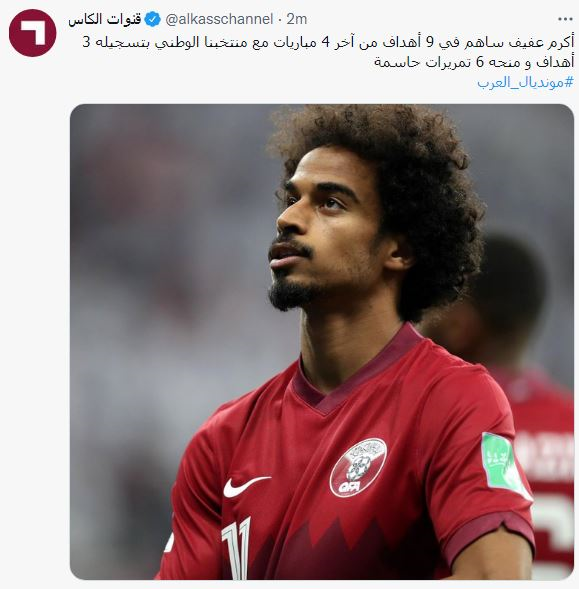Click the blue verified badge icon

coord(153,19)
